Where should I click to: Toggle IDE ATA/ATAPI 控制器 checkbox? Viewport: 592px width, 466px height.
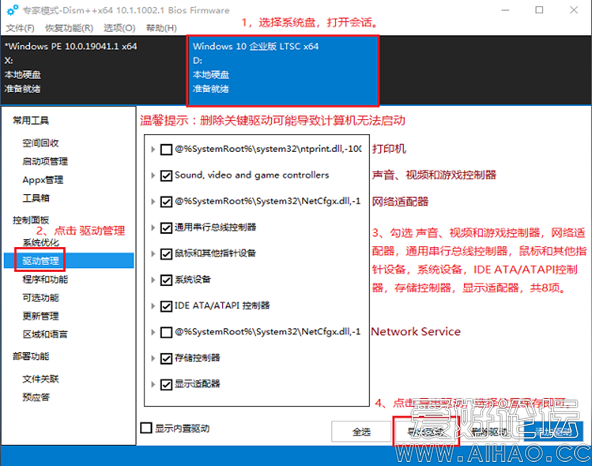pos(166,306)
